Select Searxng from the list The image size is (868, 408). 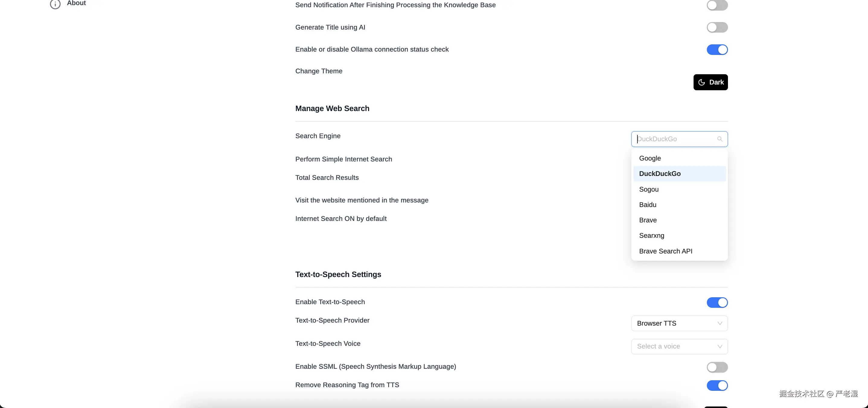pyautogui.click(x=651, y=235)
